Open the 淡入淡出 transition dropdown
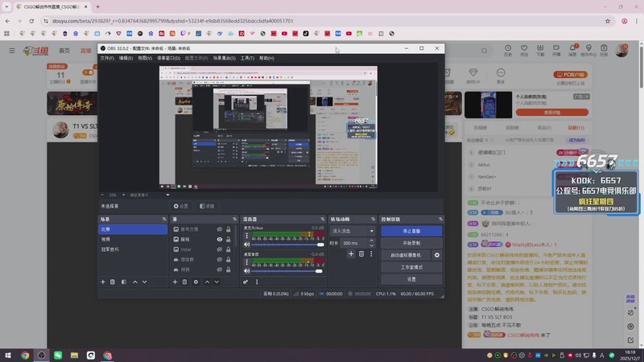The height and width of the screenshot is (362, 644). (x=353, y=231)
